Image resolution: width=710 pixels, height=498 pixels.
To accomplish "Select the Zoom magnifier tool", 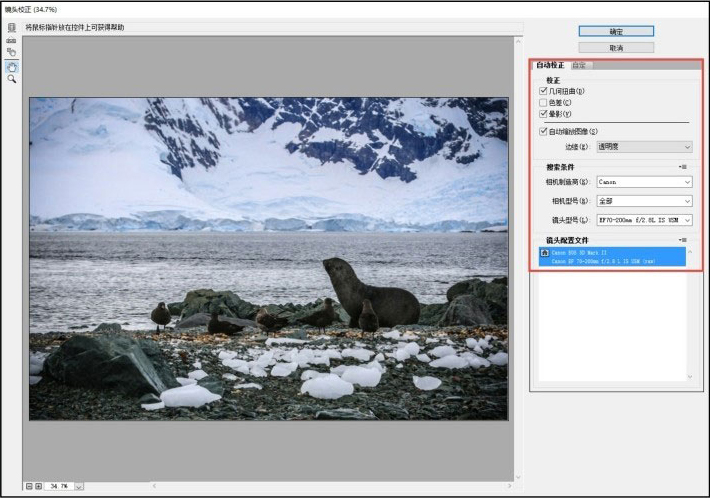I will point(11,78).
